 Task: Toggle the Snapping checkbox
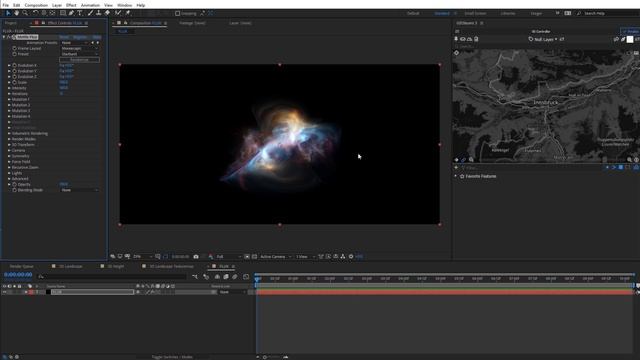pyautogui.click(x=178, y=13)
